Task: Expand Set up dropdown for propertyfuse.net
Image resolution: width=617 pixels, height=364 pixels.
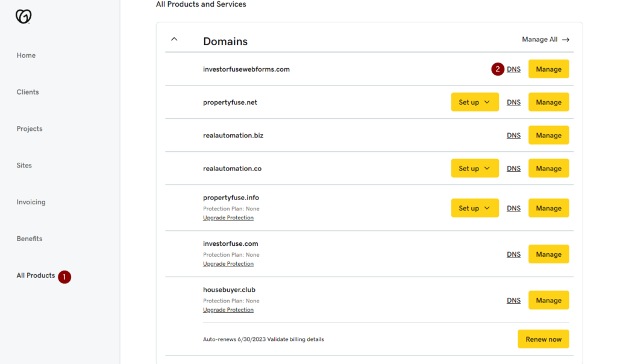Action: pyautogui.click(x=475, y=102)
